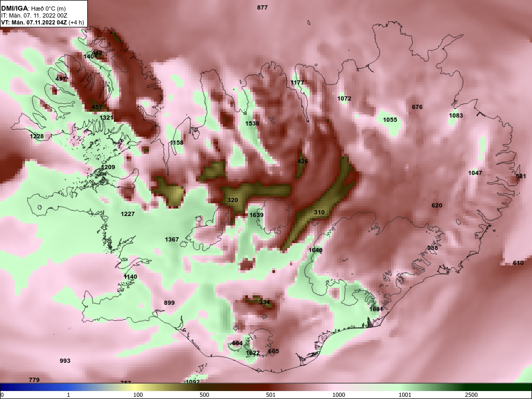Click the 1140 height label
Screen dimensions: 532x399
[x=130, y=277]
